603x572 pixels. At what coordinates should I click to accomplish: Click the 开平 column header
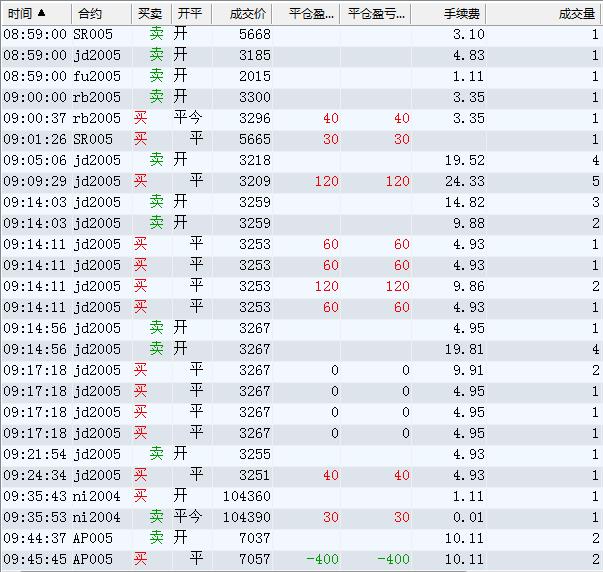tap(191, 14)
